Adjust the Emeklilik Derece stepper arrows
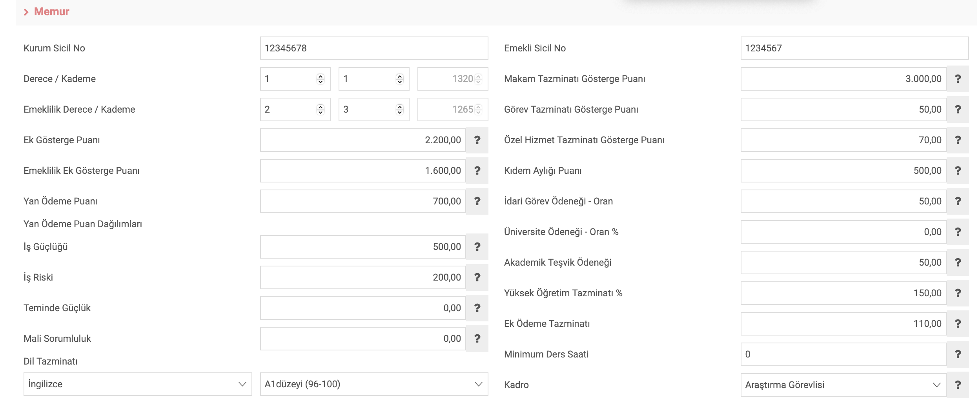Screen dimensions: 980x403 (x=321, y=109)
